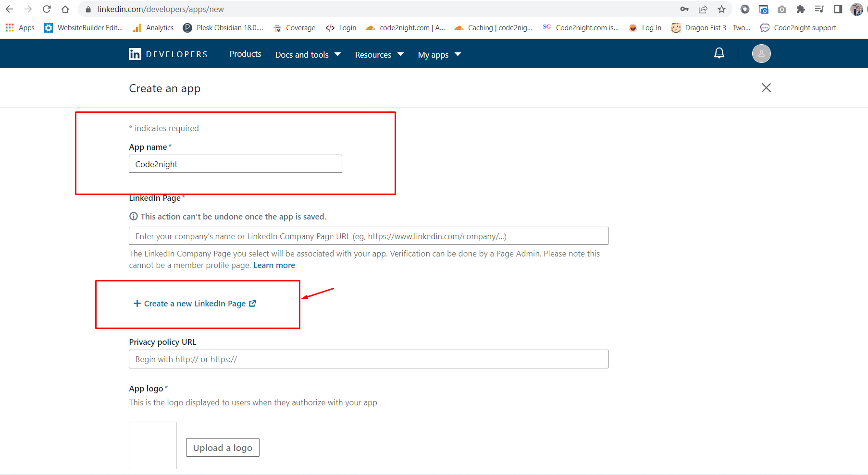Open the Caching code2night bookmark
The height and width of the screenshot is (475, 868).
(x=494, y=28)
